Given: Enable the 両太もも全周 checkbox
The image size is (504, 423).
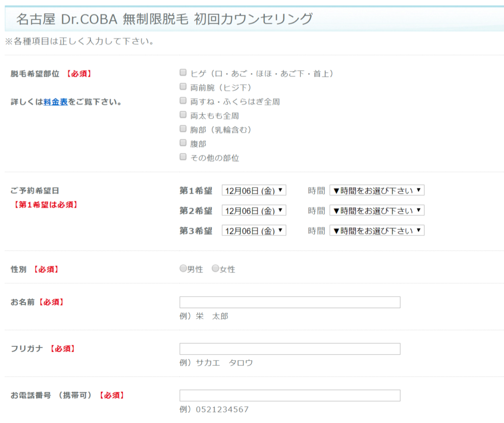Looking at the screenshot, I should pyautogui.click(x=183, y=114).
